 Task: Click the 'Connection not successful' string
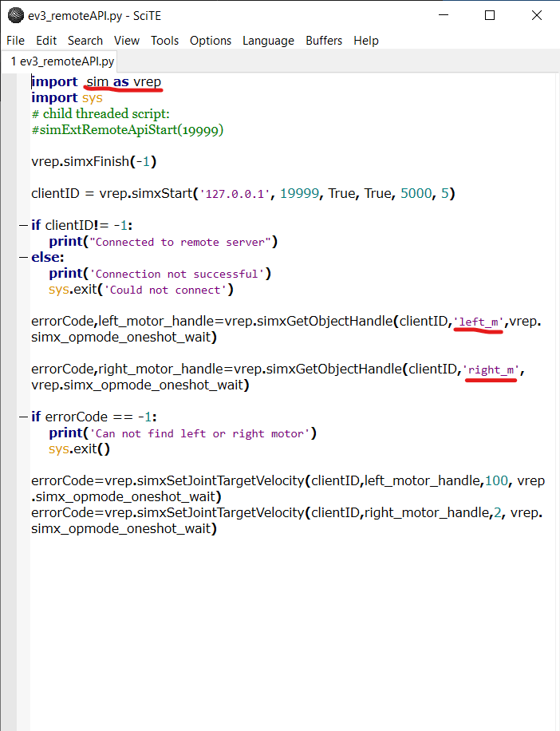[176, 274]
